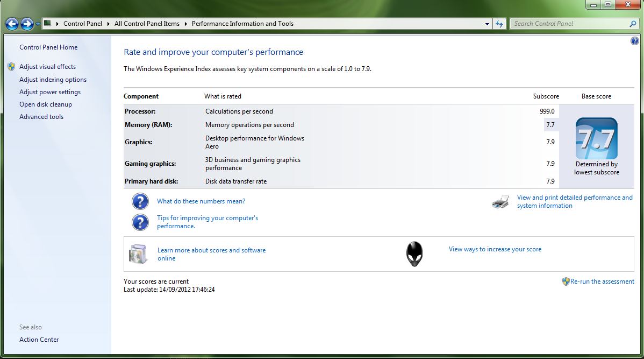This screenshot has width=644, height=359.
Task: Click the question icon beside performance tips
Action: click(140, 222)
